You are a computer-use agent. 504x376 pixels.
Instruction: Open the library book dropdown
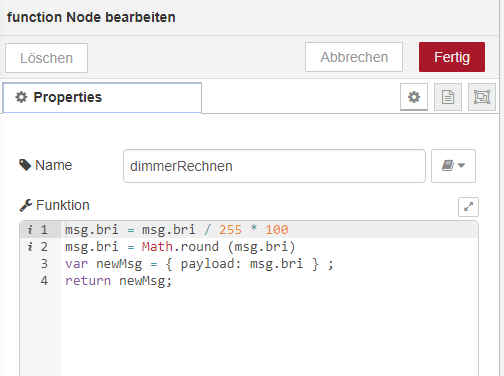pos(453,166)
